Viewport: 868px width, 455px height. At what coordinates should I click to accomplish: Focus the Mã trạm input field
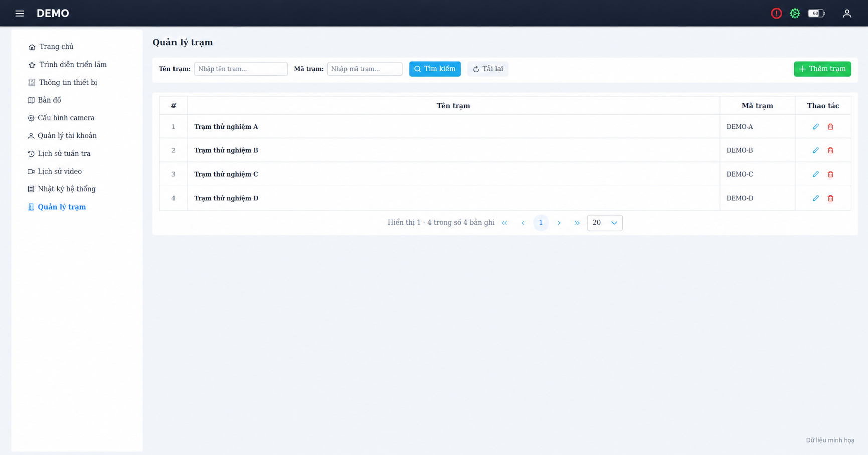[365, 69]
